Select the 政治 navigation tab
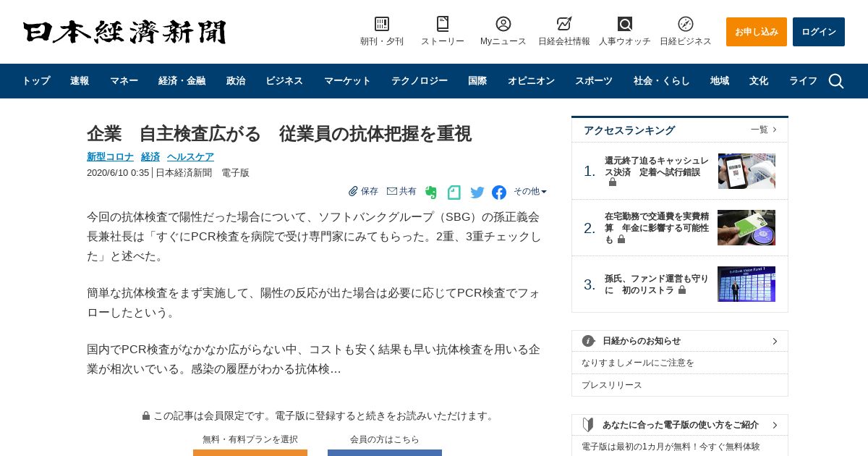Viewport: 868px width, 456px height. 236,81
